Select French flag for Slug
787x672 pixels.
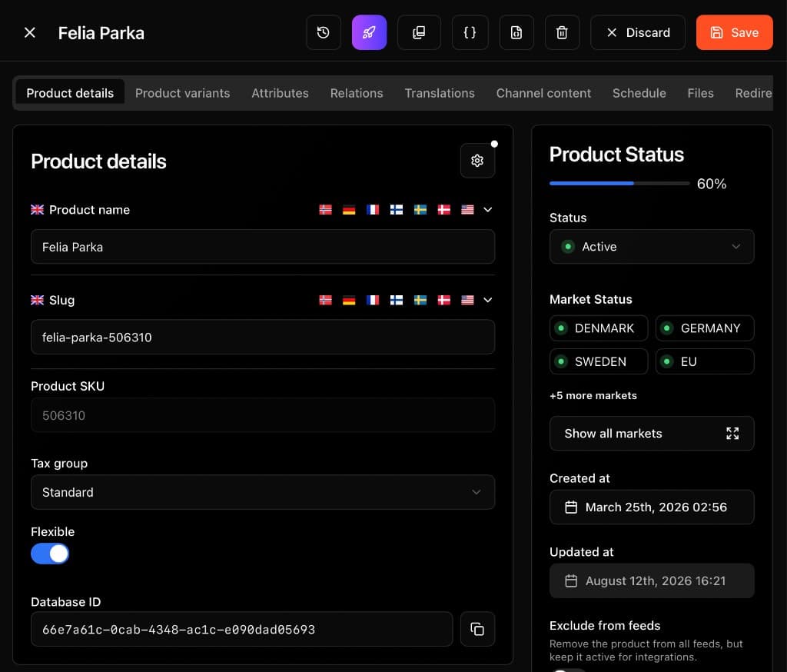(x=373, y=300)
